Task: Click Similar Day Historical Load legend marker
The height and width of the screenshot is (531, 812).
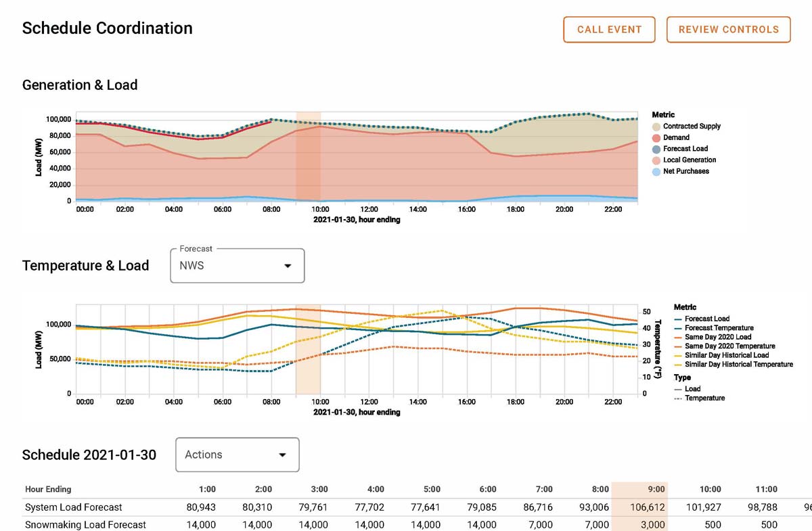Action: click(679, 355)
